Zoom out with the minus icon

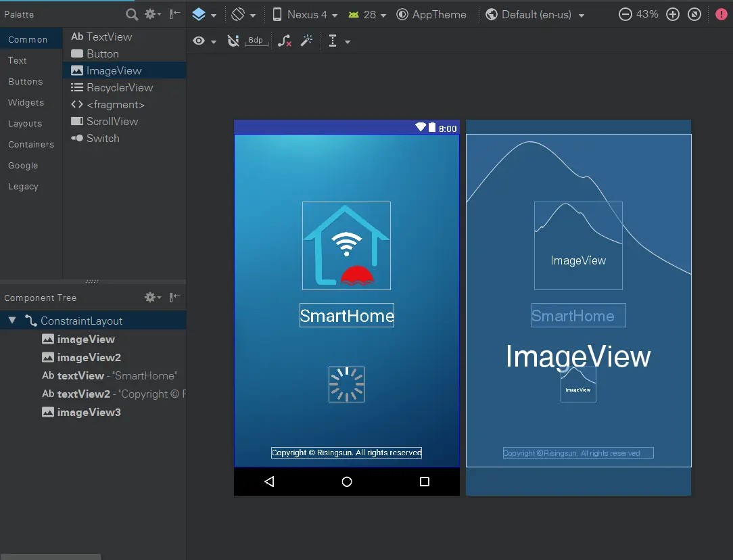625,14
